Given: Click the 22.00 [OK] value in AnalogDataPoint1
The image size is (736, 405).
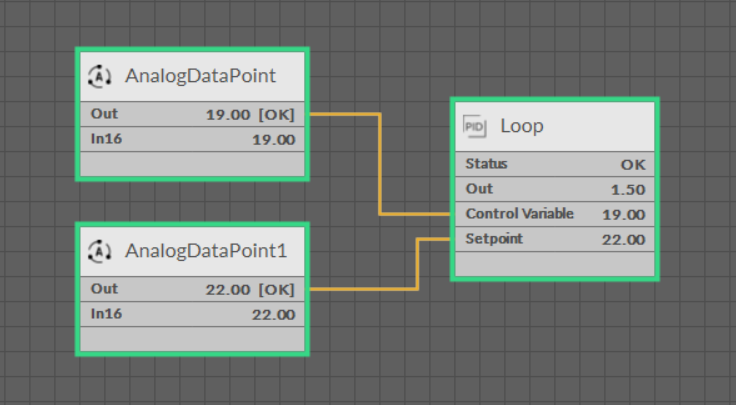Looking at the screenshot, I should [x=250, y=289].
